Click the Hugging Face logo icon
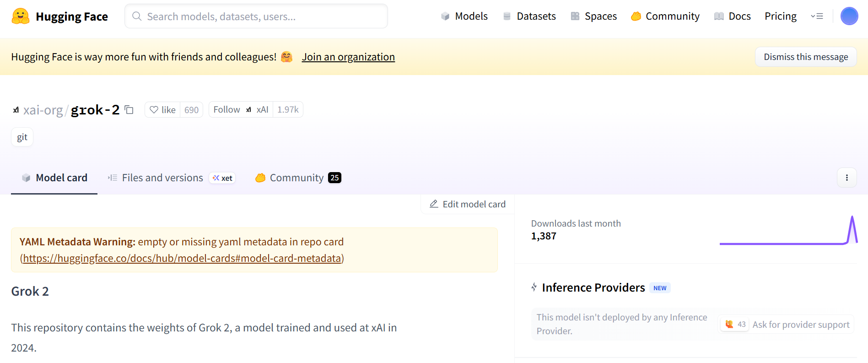Screen dimensions: 868x363 [20, 16]
